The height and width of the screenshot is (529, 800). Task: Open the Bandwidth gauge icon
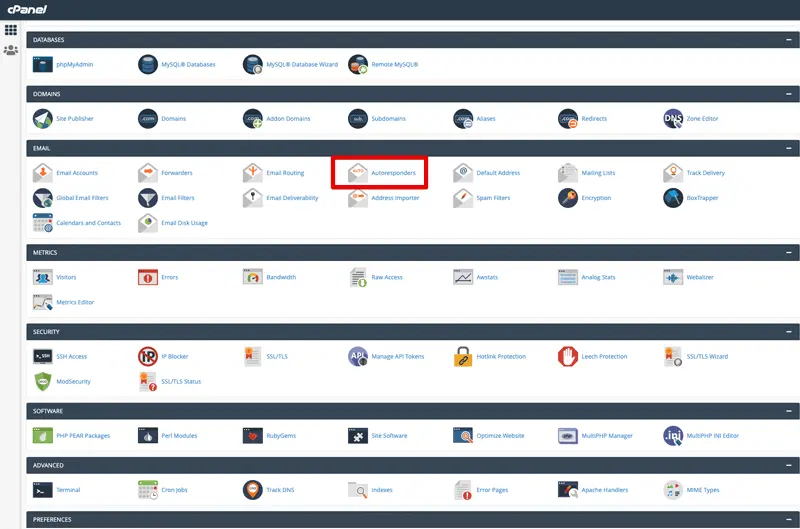(253, 277)
